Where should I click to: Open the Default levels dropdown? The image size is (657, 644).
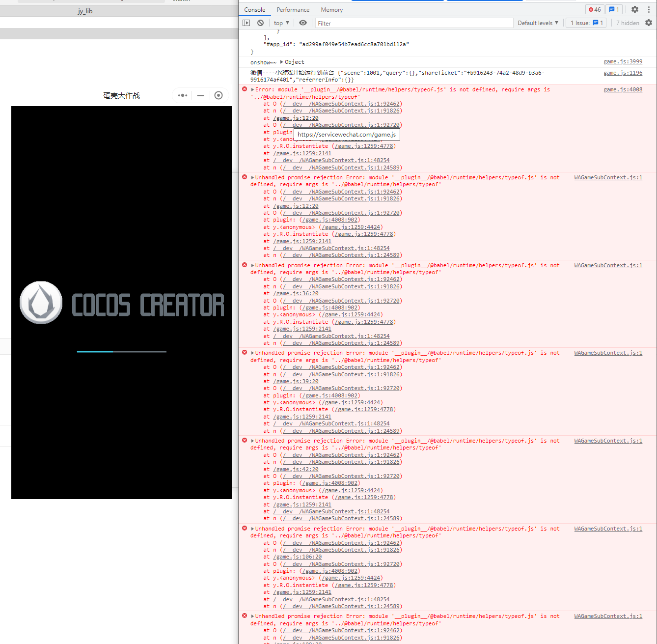click(538, 23)
